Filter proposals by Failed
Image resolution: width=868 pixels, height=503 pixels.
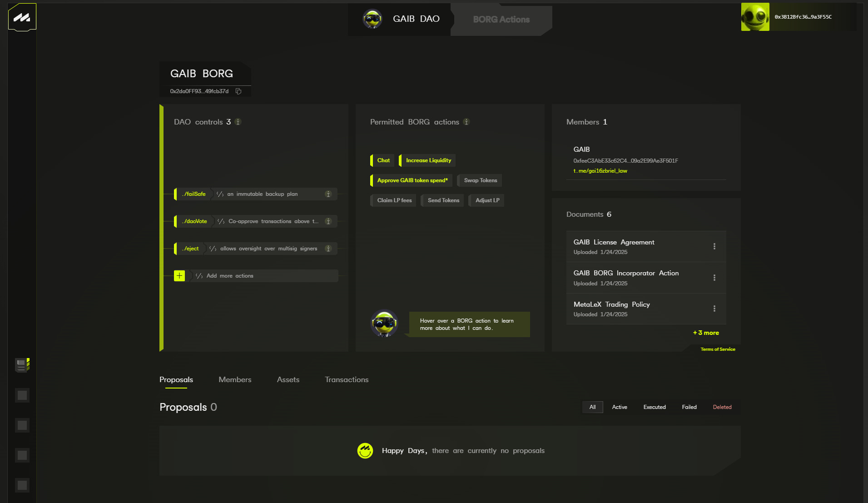click(x=689, y=407)
